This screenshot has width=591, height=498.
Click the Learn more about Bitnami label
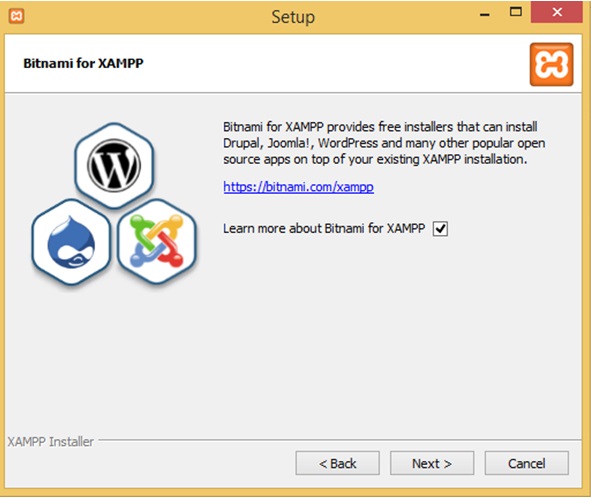pos(324,228)
